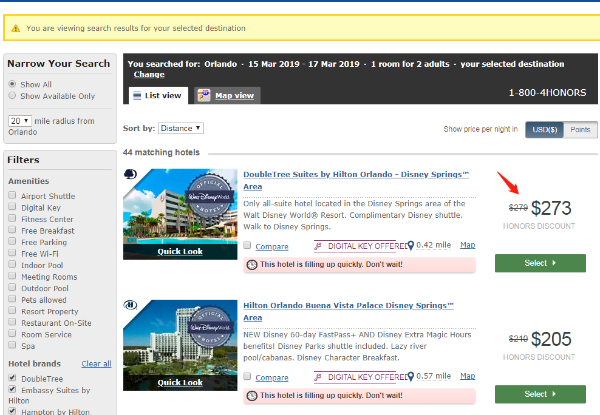Click the List view lines icon
The width and height of the screenshot is (600, 415).
coord(137,96)
